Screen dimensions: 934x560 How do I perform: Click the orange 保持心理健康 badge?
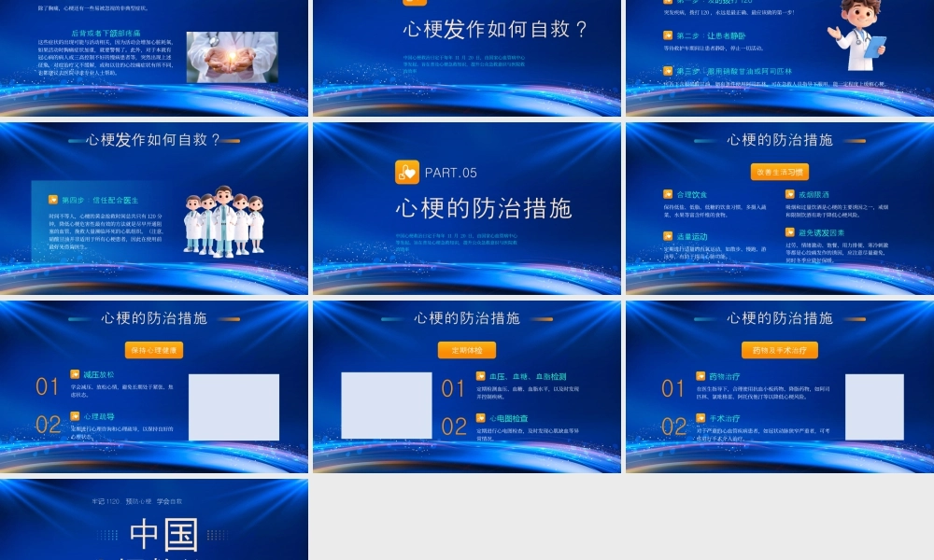pyautogui.click(x=154, y=350)
